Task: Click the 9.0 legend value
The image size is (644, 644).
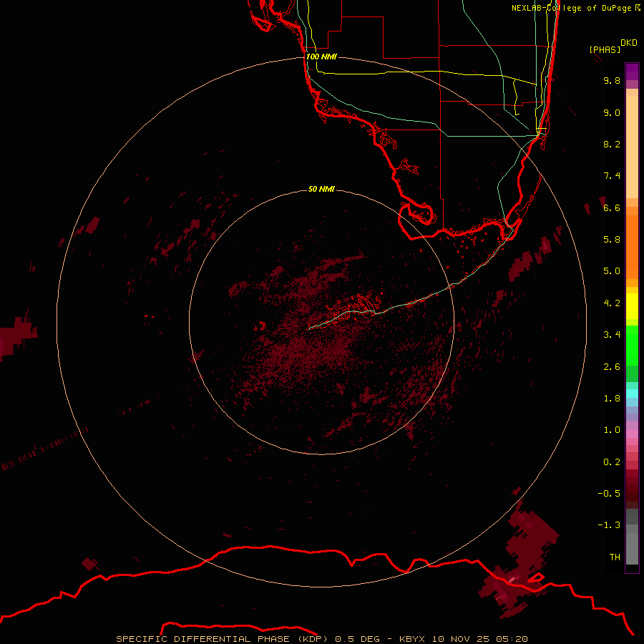Action: coord(612,112)
